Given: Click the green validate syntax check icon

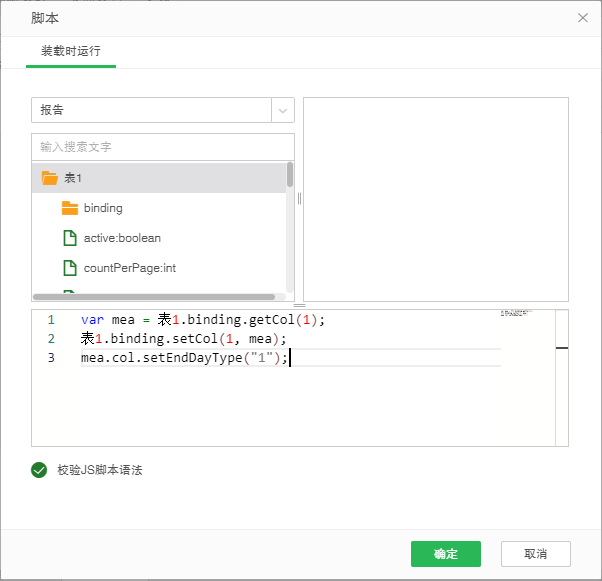Looking at the screenshot, I should [x=39, y=470].
